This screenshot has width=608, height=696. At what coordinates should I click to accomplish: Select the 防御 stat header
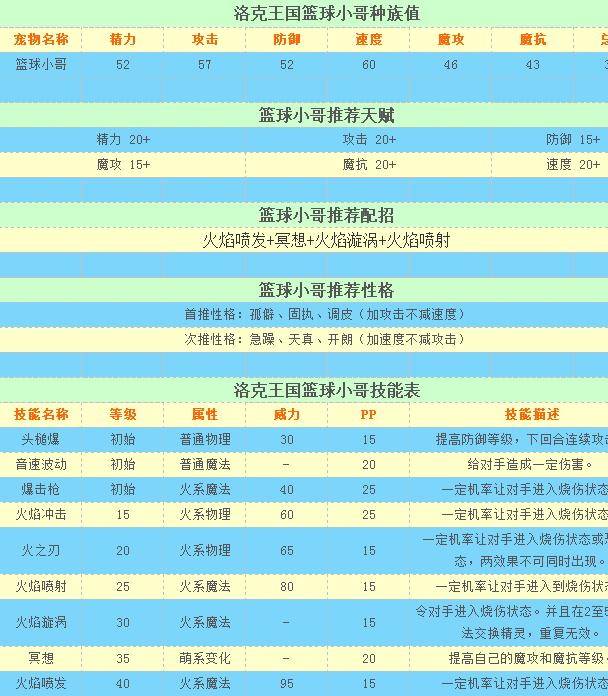coord(287,40)
